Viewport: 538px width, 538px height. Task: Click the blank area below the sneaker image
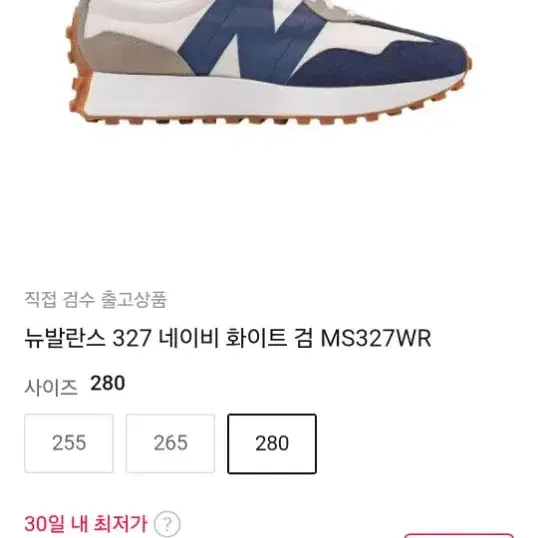coord(269,206)
